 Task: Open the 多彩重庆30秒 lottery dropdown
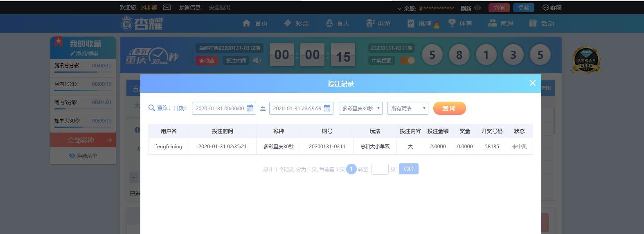coord(360,108)
